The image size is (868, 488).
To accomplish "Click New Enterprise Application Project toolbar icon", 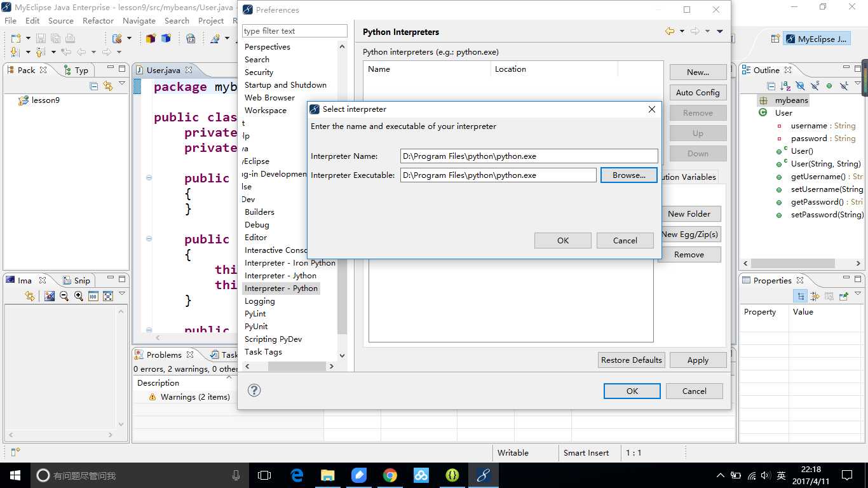I will pyautogui.click(x=151, y=39).
